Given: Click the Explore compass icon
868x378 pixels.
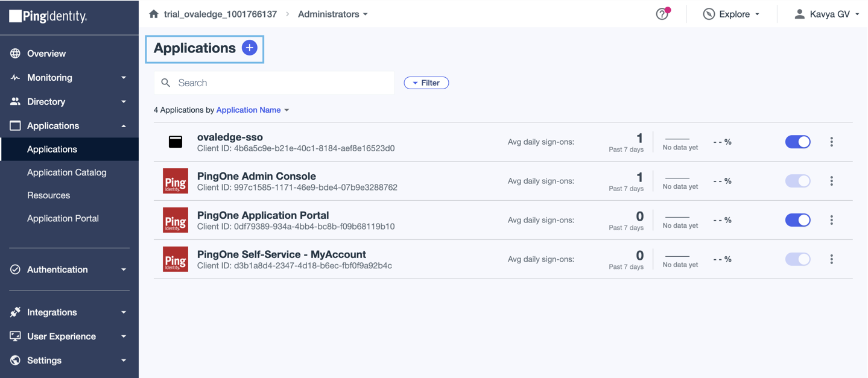Looking at the screenshot, I should click(x=709, y=14).
